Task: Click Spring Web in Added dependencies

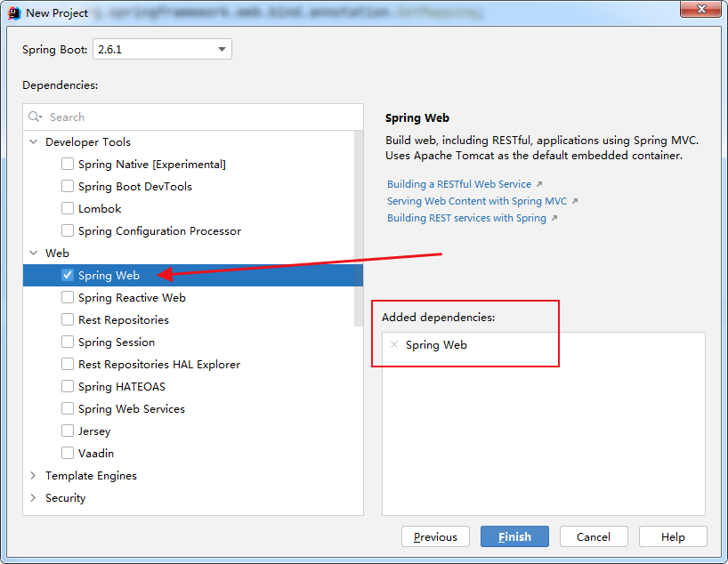Action: (436, 345)
